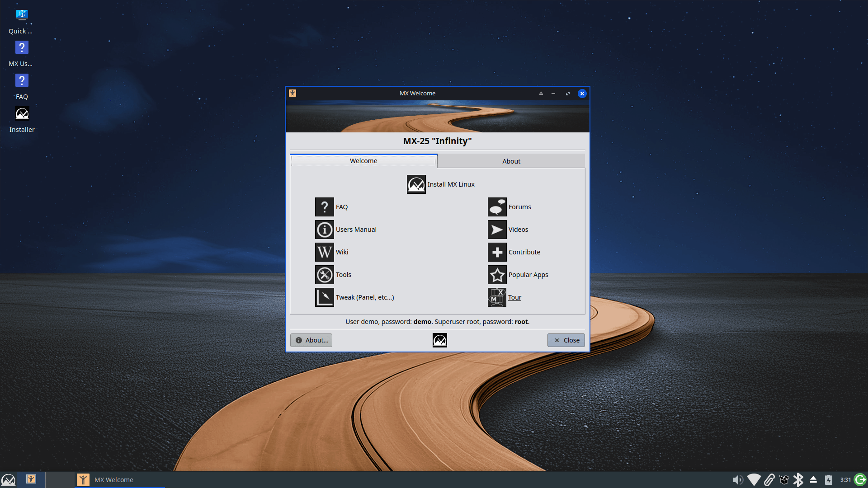Click the Videos play arrow icon
868x488 pixels.
click(497, 230)
